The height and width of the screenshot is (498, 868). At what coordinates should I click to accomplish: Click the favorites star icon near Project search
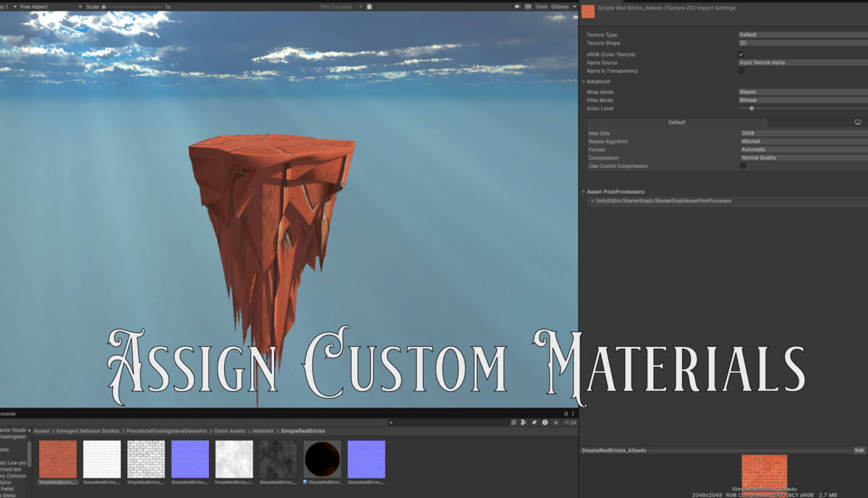coord(556,422)
